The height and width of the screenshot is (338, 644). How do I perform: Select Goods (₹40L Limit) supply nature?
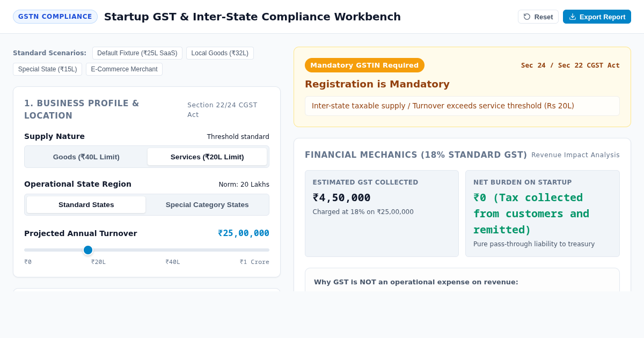tap(86, 157)
